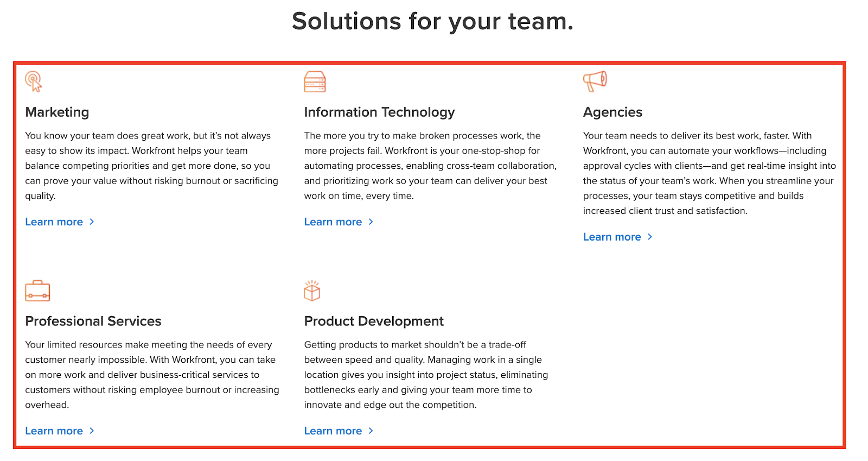Click the Professional Services briefcase icon
868x461 pixels.
click(37, 291)
